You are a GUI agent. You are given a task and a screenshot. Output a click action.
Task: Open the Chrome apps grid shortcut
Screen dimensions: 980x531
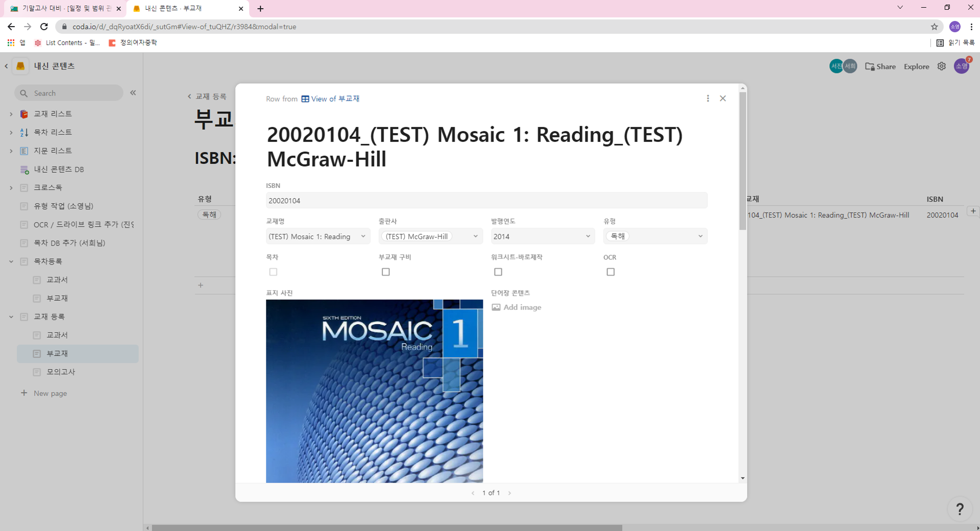click(x=11, y=43)
